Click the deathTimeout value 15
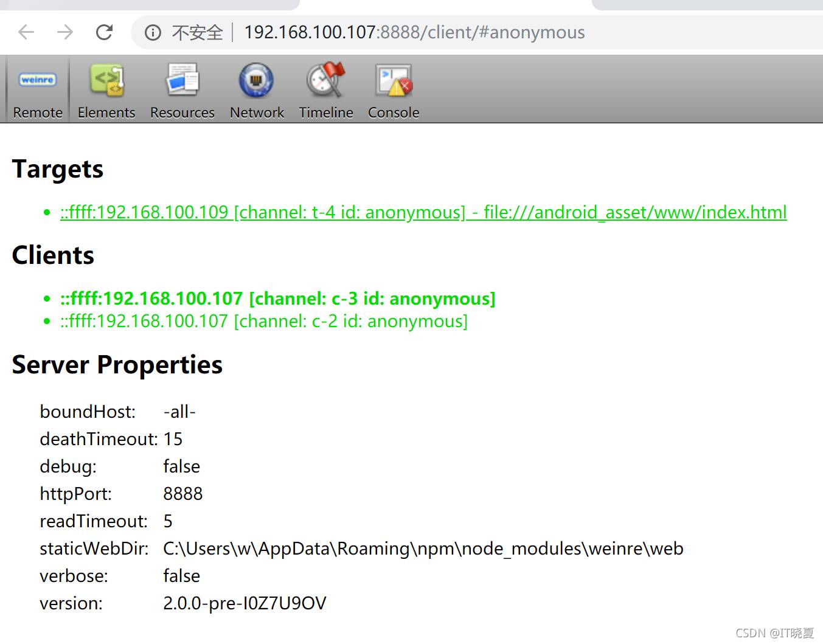 [x=173, y=439]
